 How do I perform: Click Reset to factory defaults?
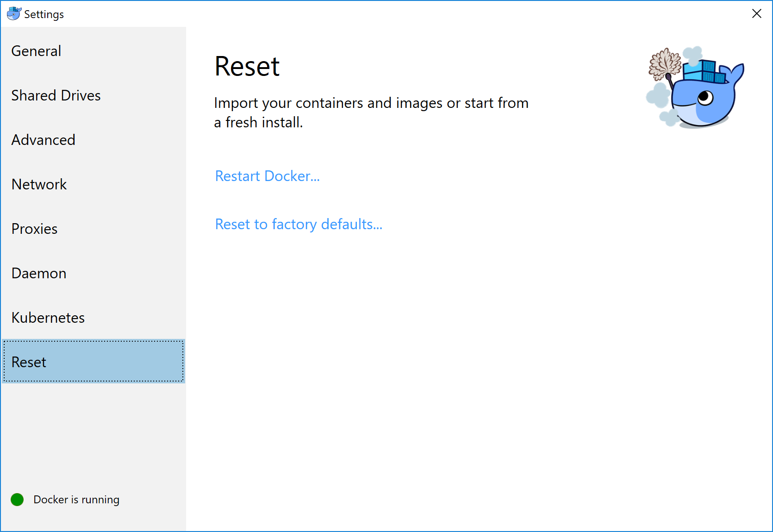(x=299, y=224)
